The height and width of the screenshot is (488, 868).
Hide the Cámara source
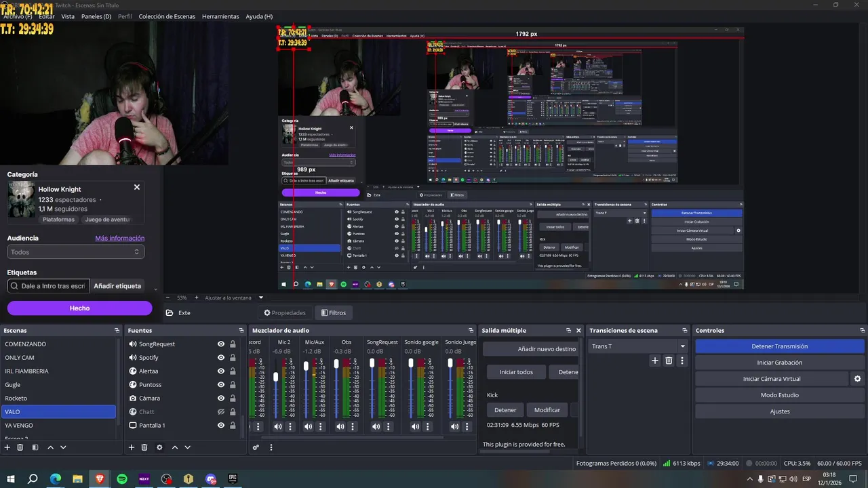(x=220, y=398)
